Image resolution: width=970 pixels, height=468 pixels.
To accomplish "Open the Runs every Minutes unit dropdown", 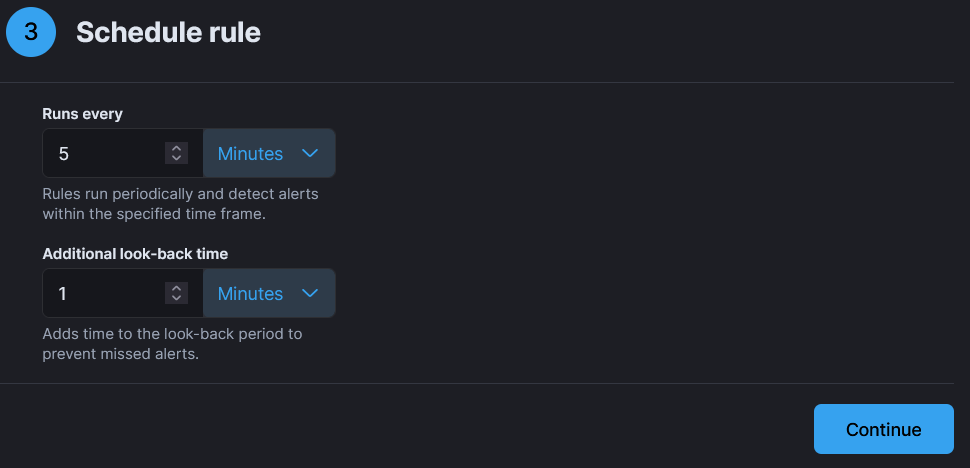I will coord(269,154).
